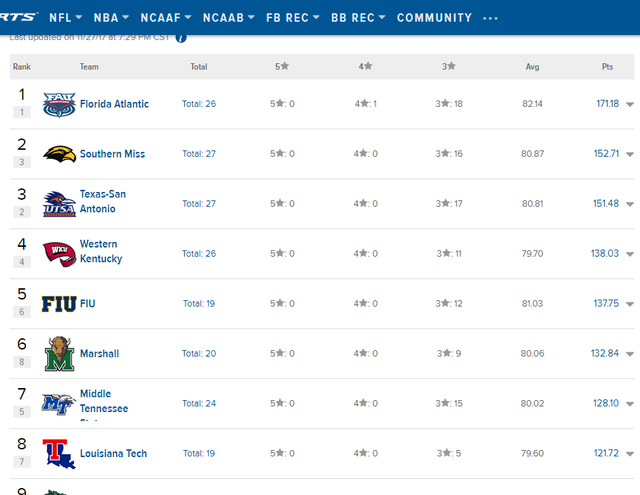Open the NCAAB dropdown menu
Screen dimensions: 640x495
[x=229, y=18]
